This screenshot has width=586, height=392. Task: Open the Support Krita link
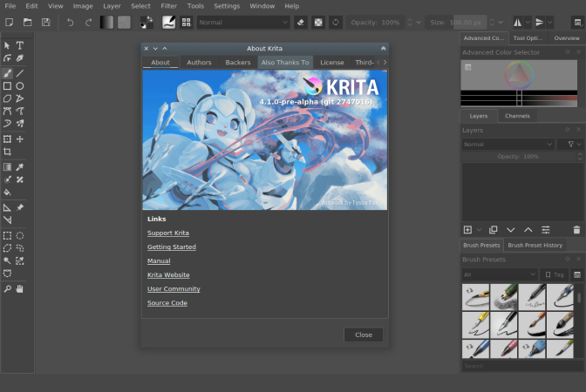pos(168,233)
